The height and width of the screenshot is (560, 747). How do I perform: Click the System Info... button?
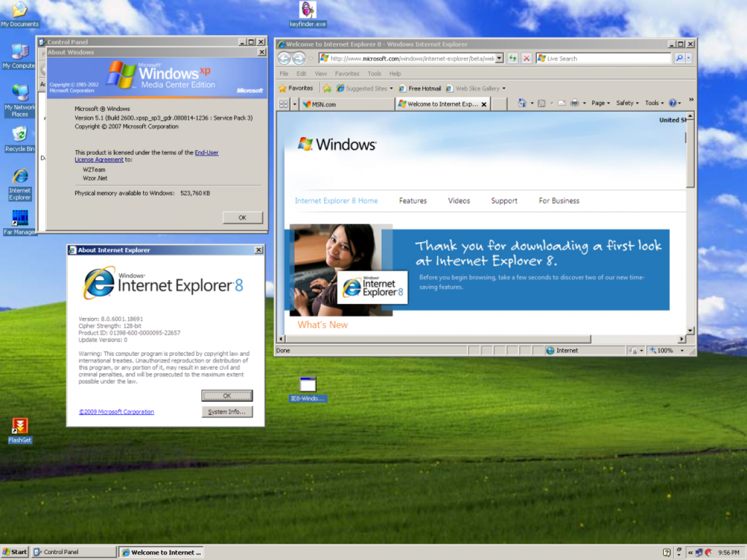[x=227, y=412]
